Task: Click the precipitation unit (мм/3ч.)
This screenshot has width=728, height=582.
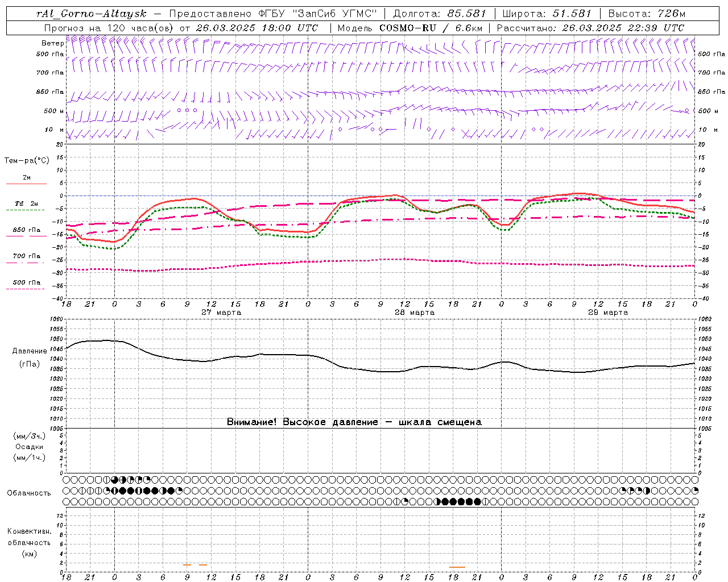Action: [x=30, y=436]
